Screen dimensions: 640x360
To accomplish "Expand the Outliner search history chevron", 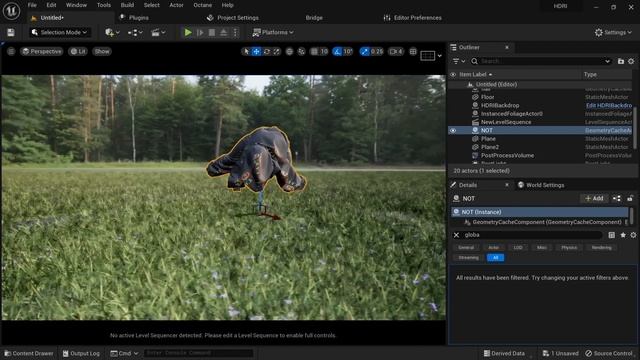I will pyautogui.click(x=607, y=61).
